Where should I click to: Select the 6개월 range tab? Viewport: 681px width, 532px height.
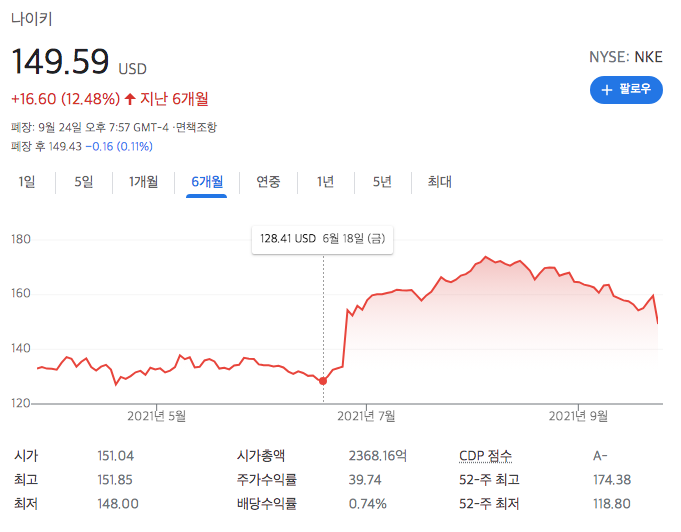(x=207, y=182)
